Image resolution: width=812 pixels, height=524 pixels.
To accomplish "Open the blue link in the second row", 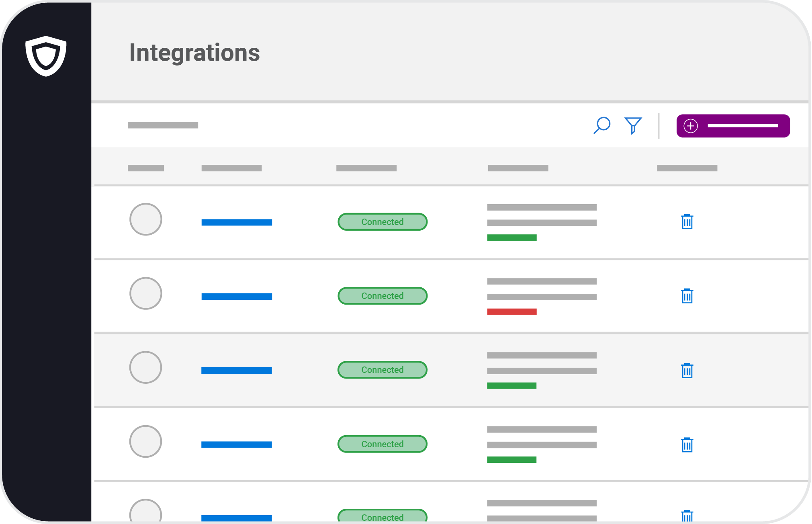I will click(x=237, y=296).
